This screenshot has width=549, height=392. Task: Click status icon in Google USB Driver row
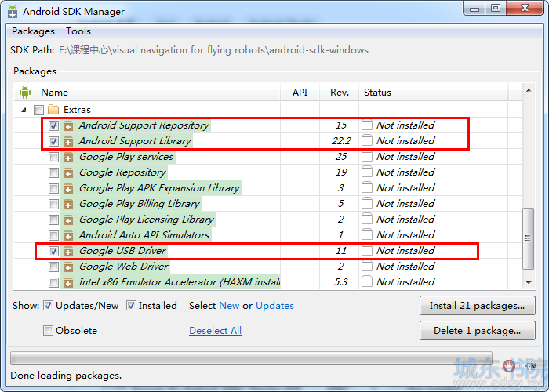[x=367, y=251]
